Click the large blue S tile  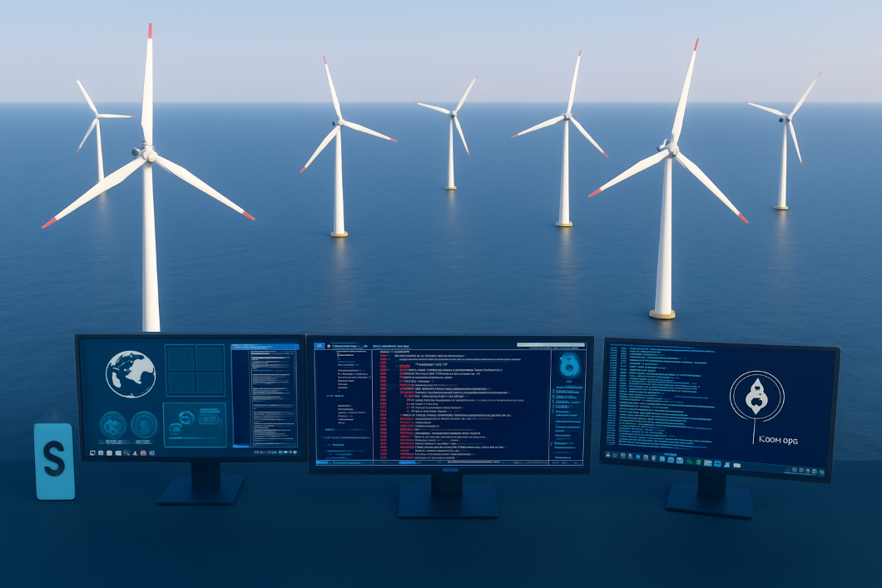[54, 460]
